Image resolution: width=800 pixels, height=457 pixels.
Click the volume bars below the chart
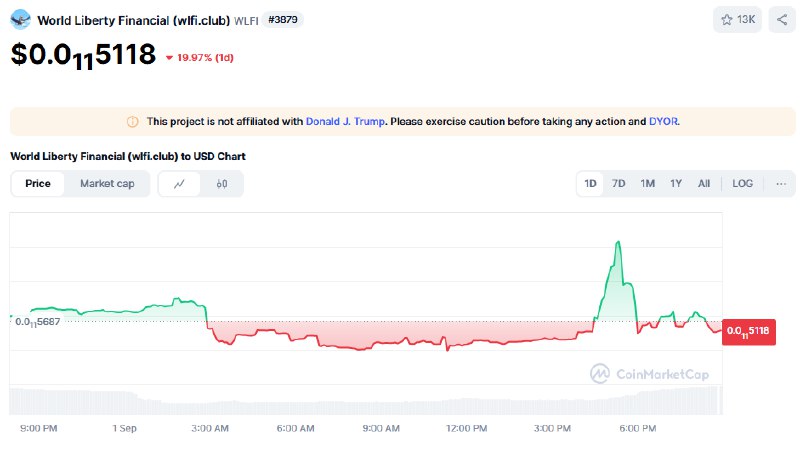coord(365,401)
